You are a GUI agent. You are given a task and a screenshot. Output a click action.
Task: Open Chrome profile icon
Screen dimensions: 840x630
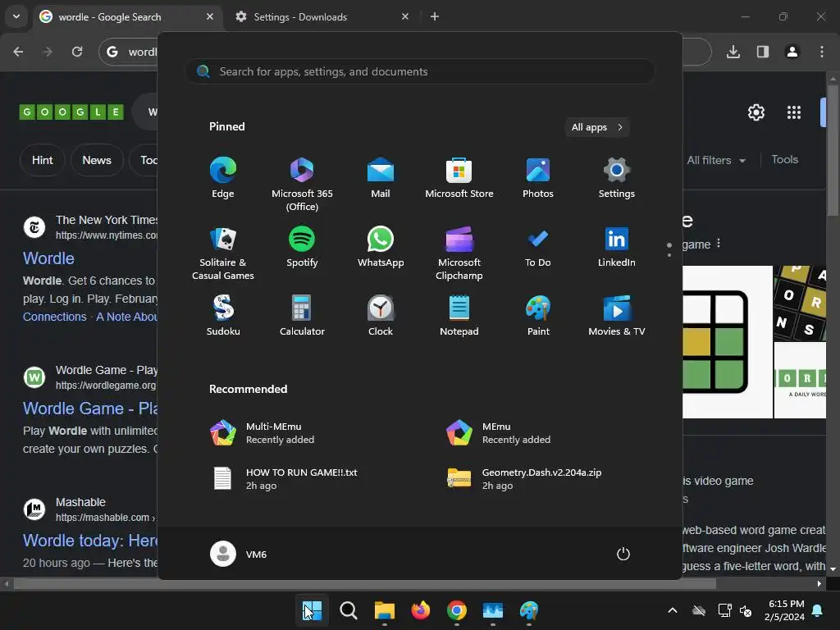pos(792,52)
